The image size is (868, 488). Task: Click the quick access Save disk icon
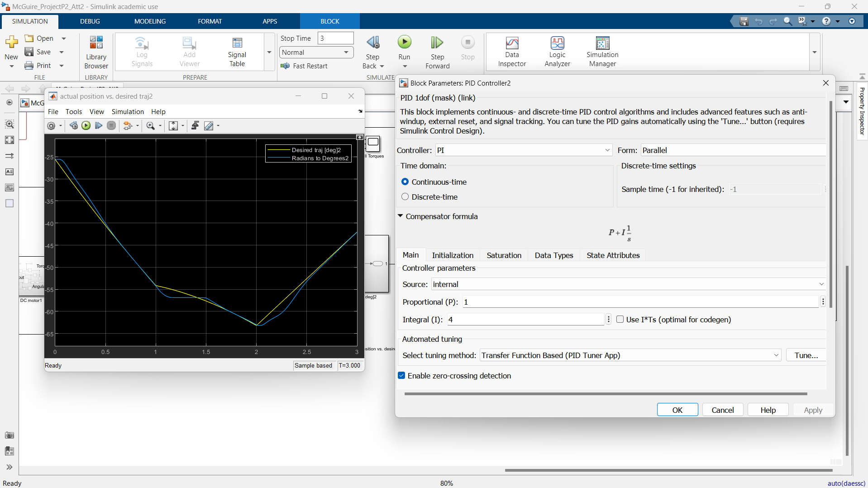click(x=744, y=21)
